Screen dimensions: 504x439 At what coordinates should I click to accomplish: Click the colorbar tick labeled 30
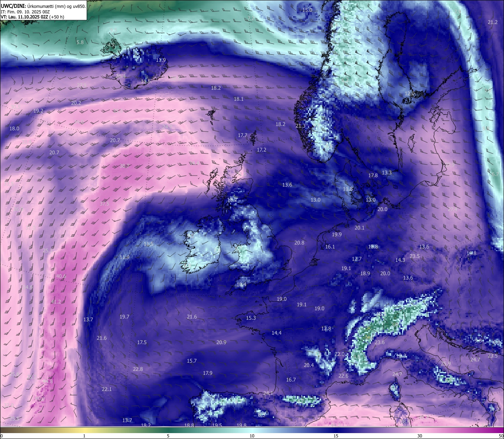point(420,436)
